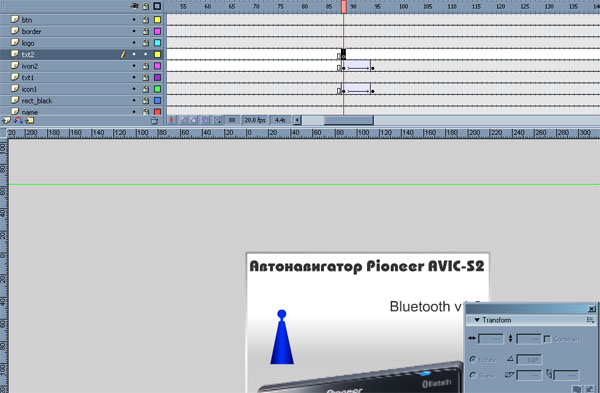Image resolution: width=600 pixels, height=393 pixels.
Task: Click the blue antenna icon on stage
Action: (282, 337)
